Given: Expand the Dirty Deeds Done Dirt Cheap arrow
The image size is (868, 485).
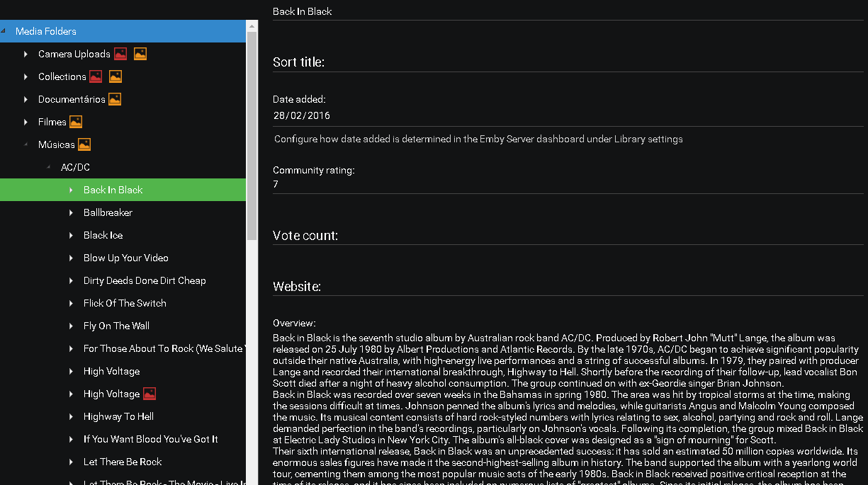Looking at the screenshot, I should point(71,280).
